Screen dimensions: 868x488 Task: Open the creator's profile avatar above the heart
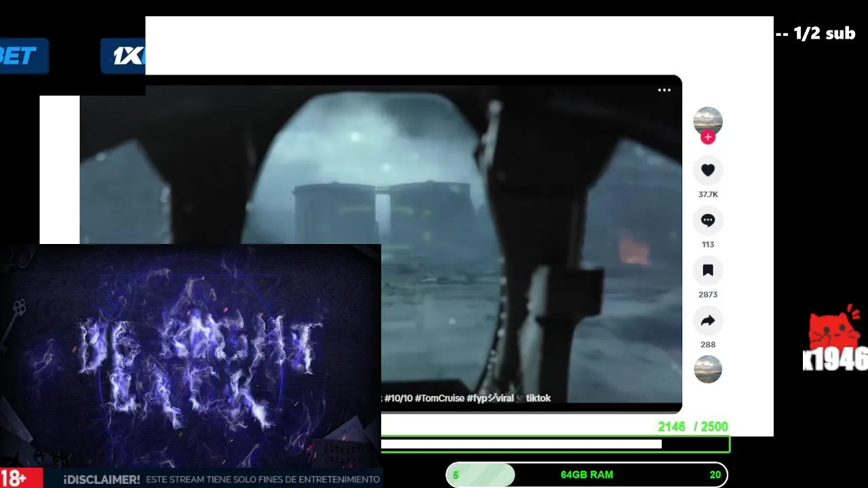708,121
